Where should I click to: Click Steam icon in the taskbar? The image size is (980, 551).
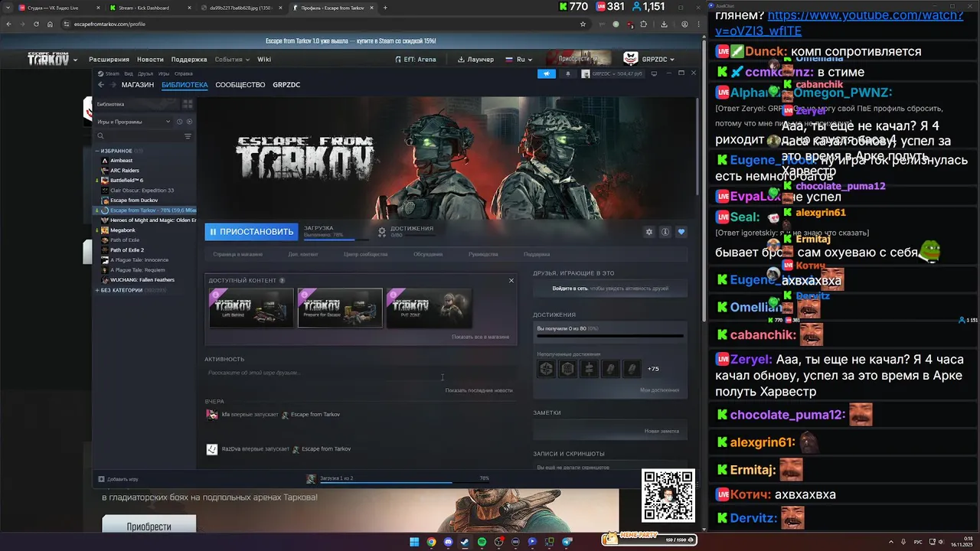(465, 542)
